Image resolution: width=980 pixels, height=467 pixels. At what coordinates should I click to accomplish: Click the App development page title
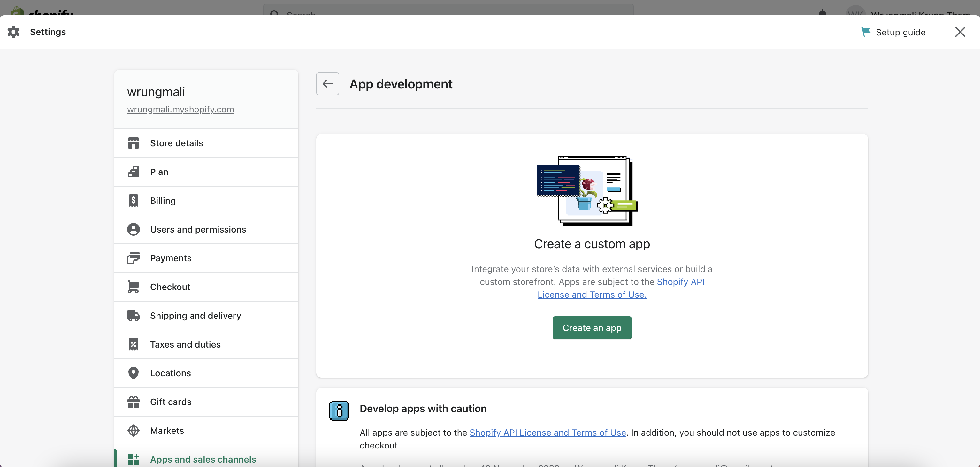coord(401,84)
